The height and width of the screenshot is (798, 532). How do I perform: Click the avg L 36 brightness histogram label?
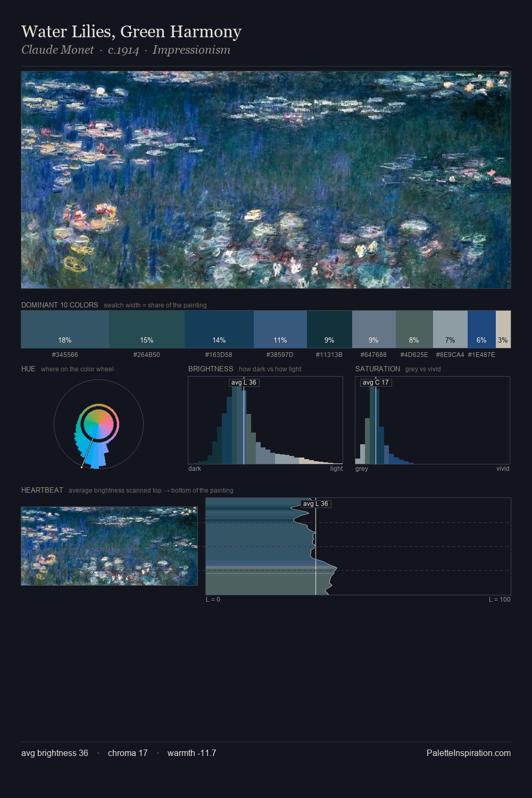[x=244, y=383]
